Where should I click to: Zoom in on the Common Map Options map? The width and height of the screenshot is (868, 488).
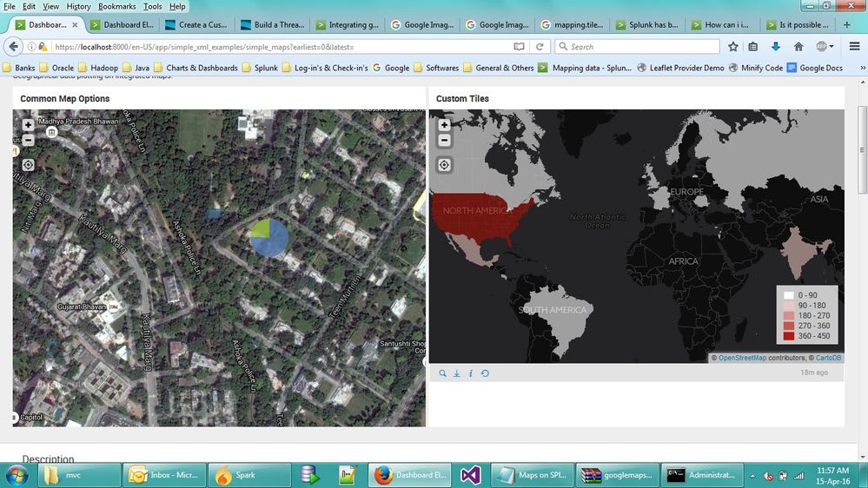pos(28,125)
